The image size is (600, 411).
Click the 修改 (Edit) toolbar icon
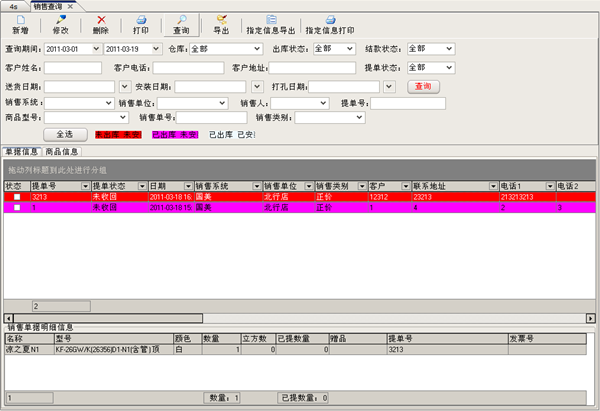point(60,20)
